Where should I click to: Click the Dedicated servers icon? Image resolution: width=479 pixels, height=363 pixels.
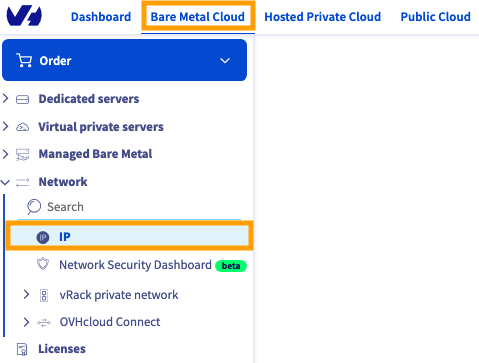click(22, 99)
